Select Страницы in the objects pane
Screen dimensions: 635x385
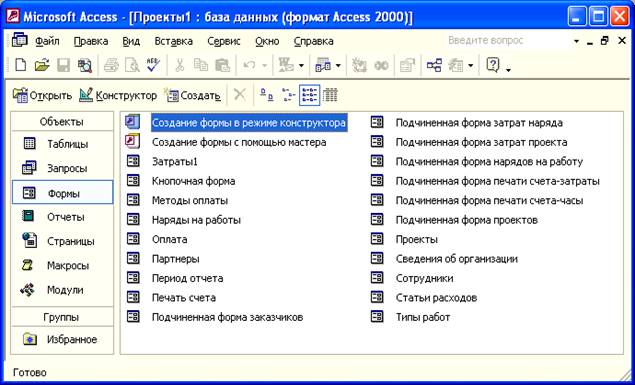62,241
